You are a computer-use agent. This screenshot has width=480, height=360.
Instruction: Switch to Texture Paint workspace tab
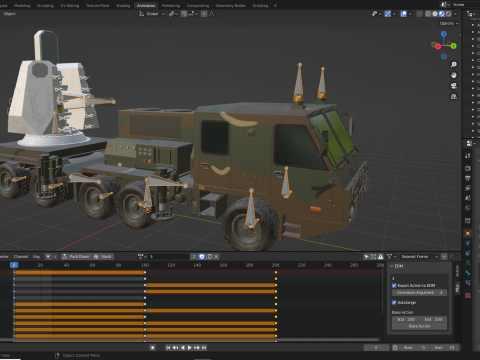[x=97, y=5]
